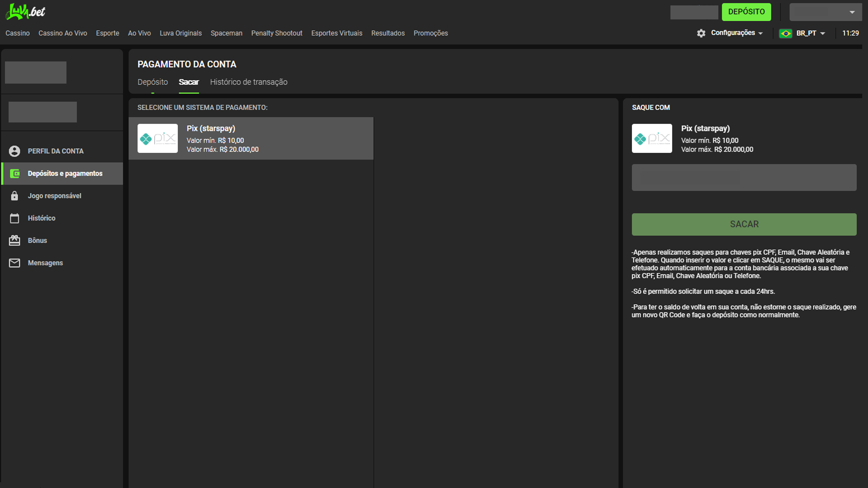Open Penalty Shootout

click(x=277, y=33)
